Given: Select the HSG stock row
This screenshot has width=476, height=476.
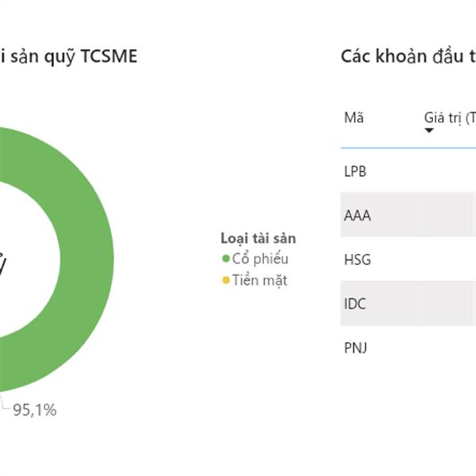Looking at the screenshot, I should point(409,259).
